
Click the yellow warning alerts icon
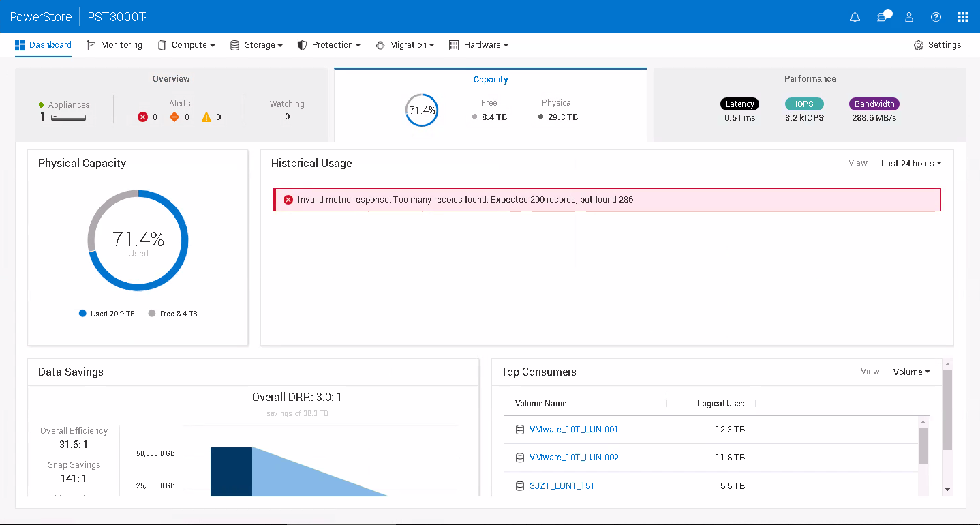(x=206, y=117)
